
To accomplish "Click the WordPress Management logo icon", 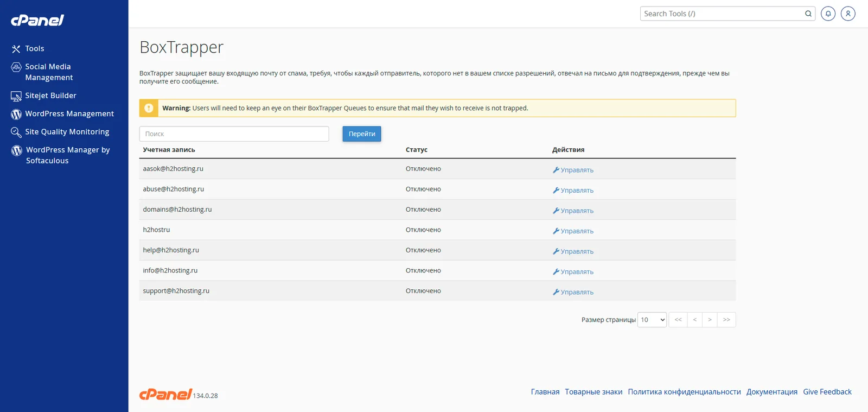I will pos(16,114).
